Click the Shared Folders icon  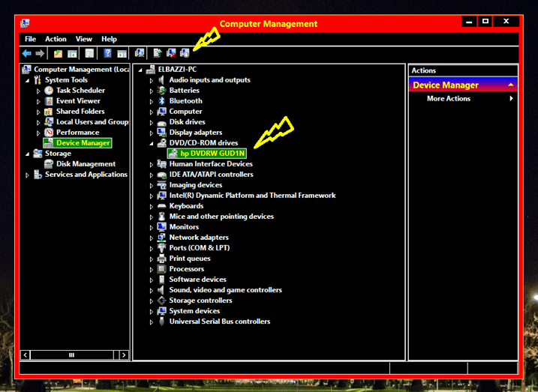coord(49,112)
